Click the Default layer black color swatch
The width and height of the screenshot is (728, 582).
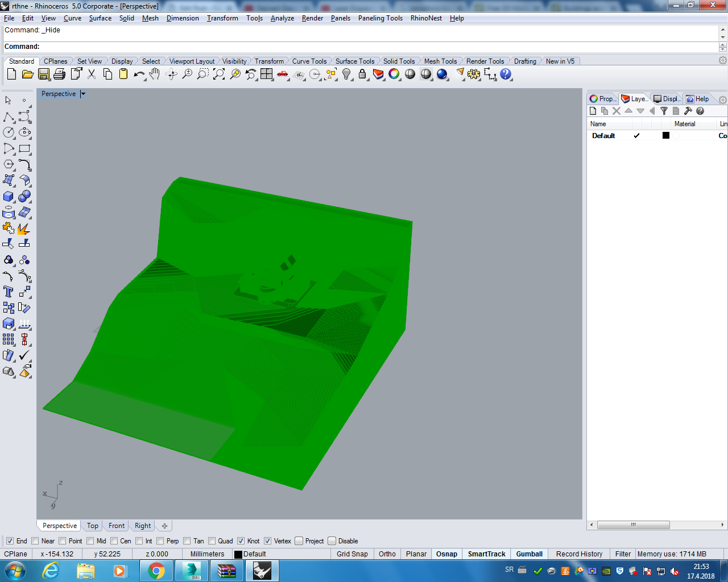click(x=666, y=135)
